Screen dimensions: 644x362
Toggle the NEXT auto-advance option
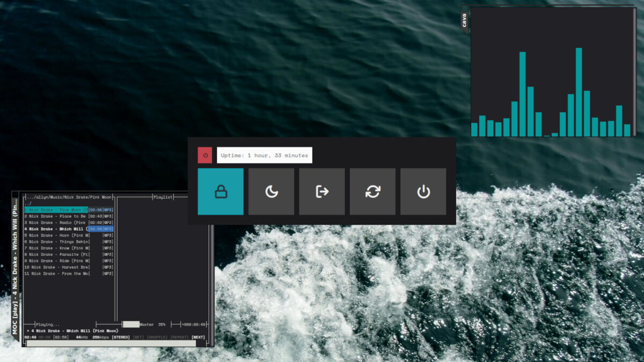pos(198,337)
